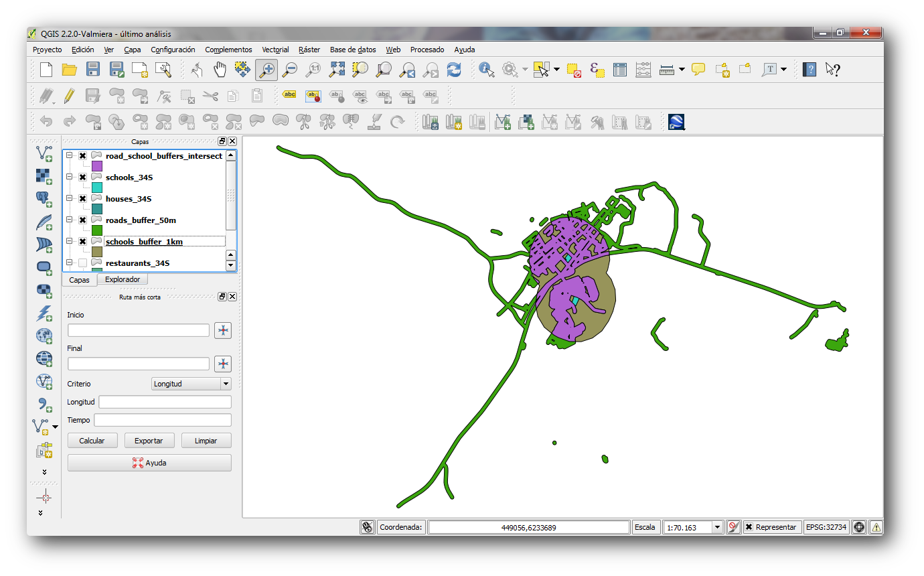
Task: Click the Refresh map icon
Action: [x=454, y=69]
